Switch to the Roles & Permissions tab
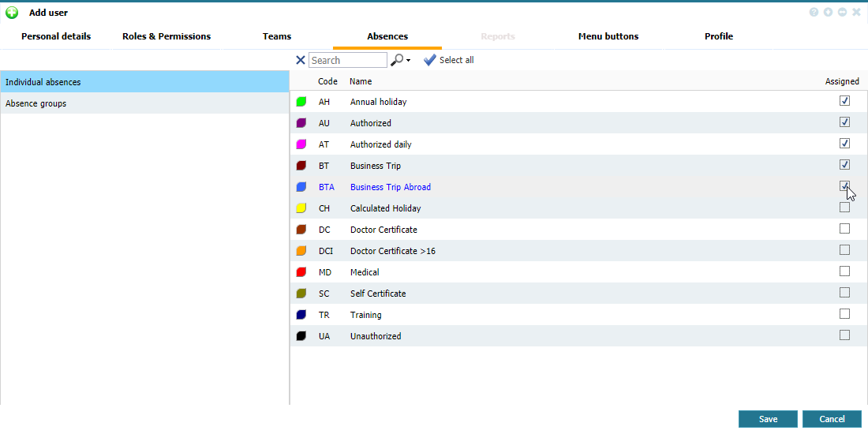868x434 pixels. (x=166, y=36)
